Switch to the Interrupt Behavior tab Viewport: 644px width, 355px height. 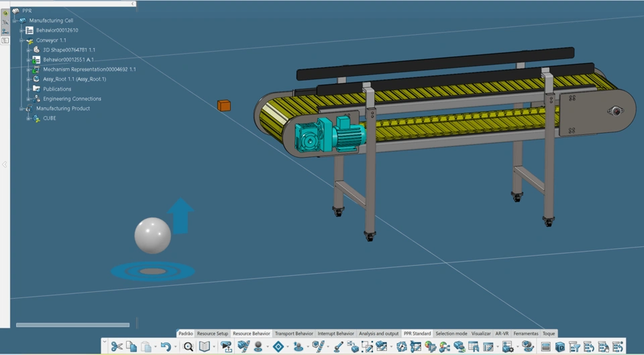(x=335, y=334)
